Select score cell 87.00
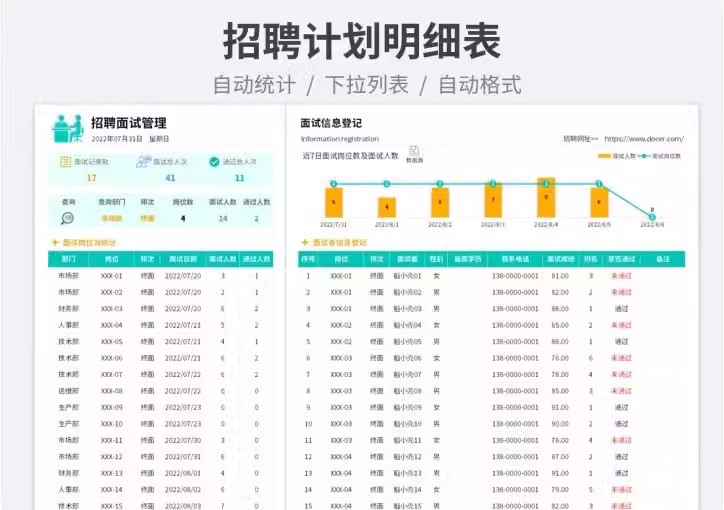The height and width of the screenshot is (510, 724). [x=560, y=457]
